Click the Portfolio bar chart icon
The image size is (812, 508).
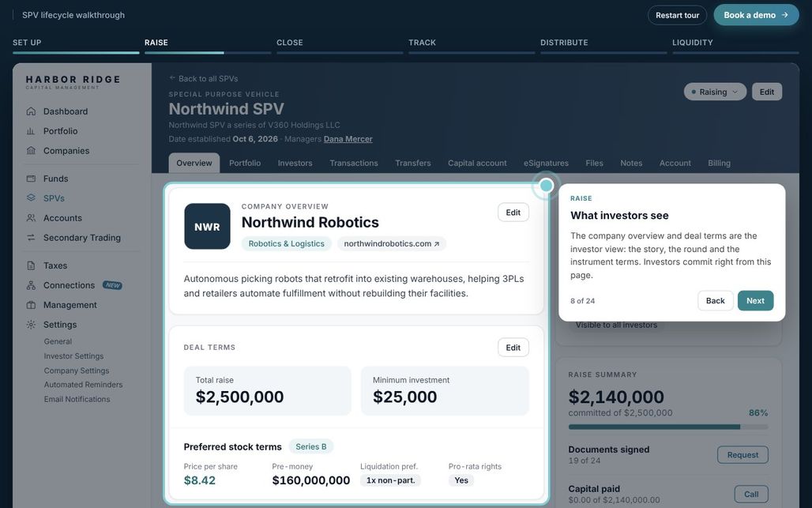tap(31, 131)
